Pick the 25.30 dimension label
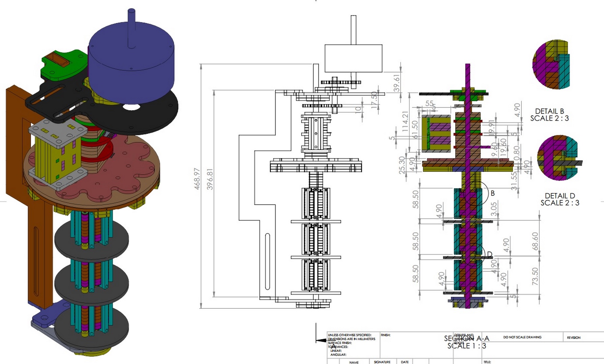Screen dimensions: 604x364 coord(402,165)
